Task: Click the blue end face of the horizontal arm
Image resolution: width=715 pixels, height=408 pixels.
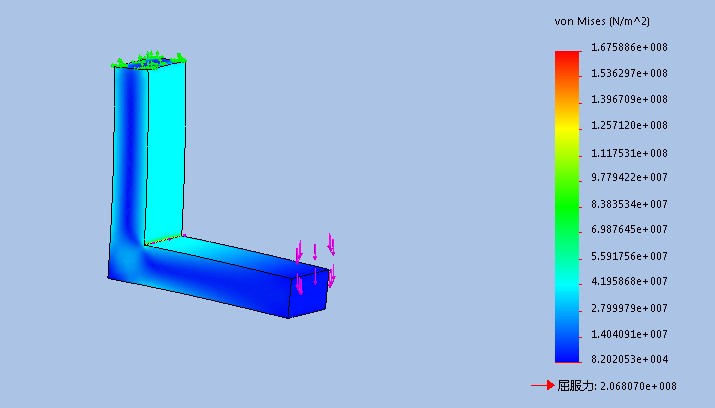Action: pyautogui.click(x=309, y=293)
